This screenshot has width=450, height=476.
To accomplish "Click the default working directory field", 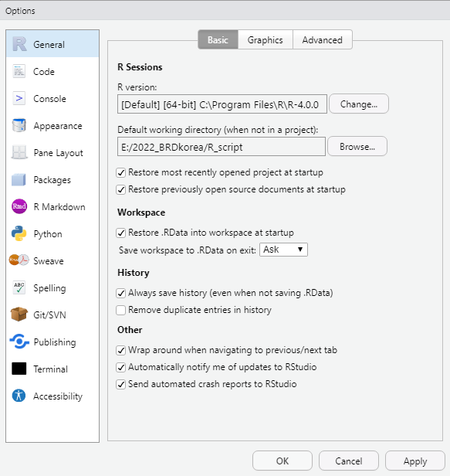I will tap(222, 147).
